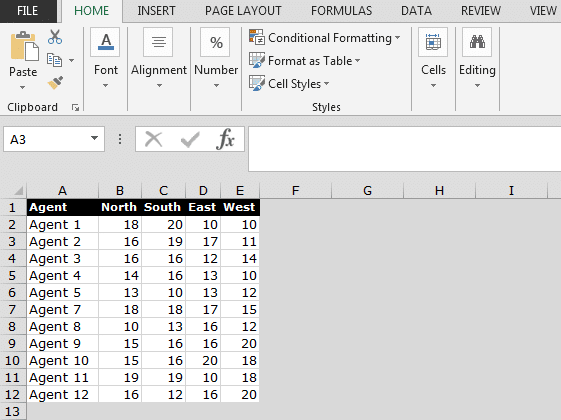The width and height of the screenshot is (561, 420).
Task: Click the Paste clipboard icon
Action: coord(24,46)
